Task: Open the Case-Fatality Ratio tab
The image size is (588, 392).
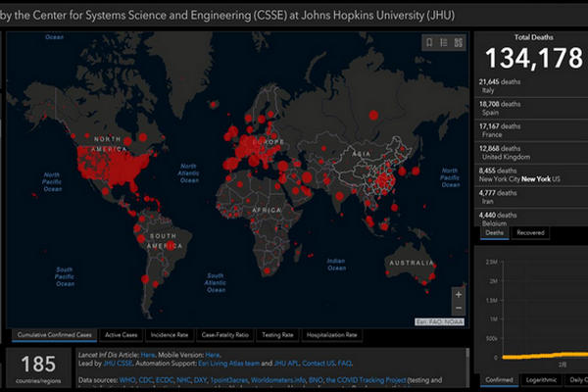Action: point(225,334)
